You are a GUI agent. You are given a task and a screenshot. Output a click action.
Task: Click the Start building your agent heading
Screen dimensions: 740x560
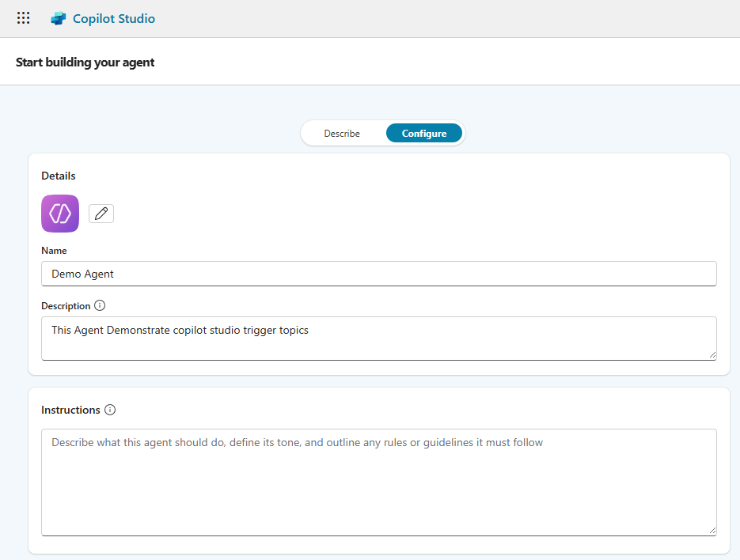point(85,62)
